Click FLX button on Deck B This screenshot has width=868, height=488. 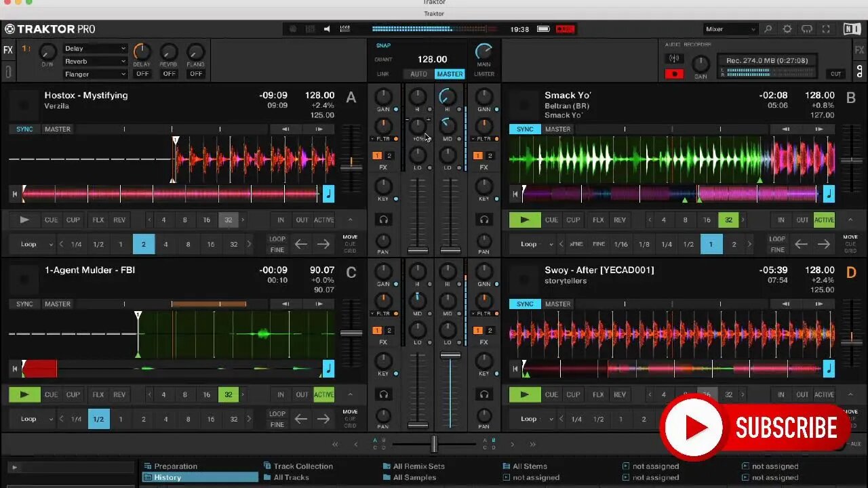pos(598,220)
